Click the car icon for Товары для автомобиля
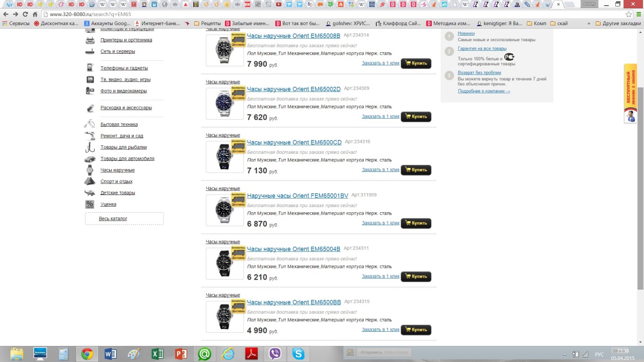The height and width of the screenshot is (362, 644). coord(90,159)
